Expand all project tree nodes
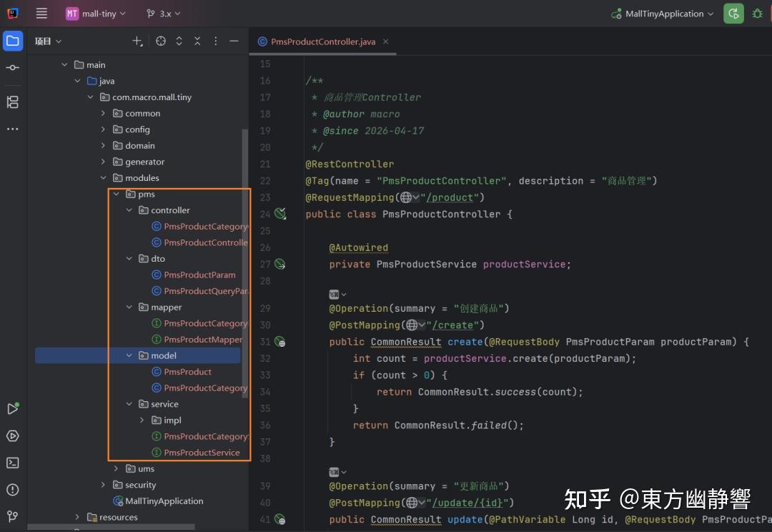Viewport: 772px width, 532px height. pos(179,41)
